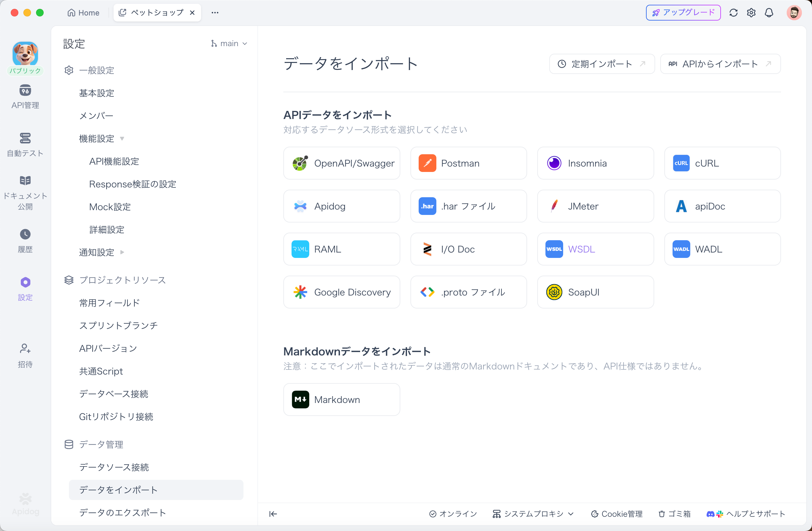Screen dimensions: 812x531
Task: Click the オンライン status indicator
Action: coord(452,514)
